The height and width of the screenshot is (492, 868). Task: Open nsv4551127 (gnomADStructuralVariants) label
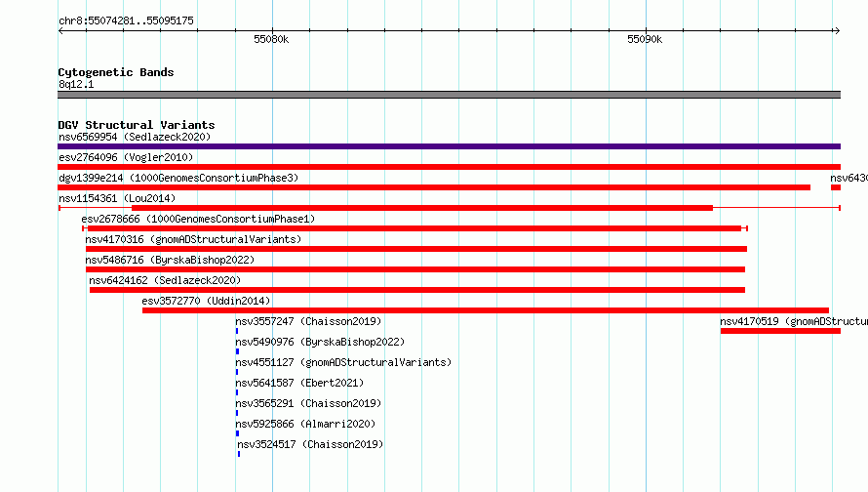[x=343, y=362]
